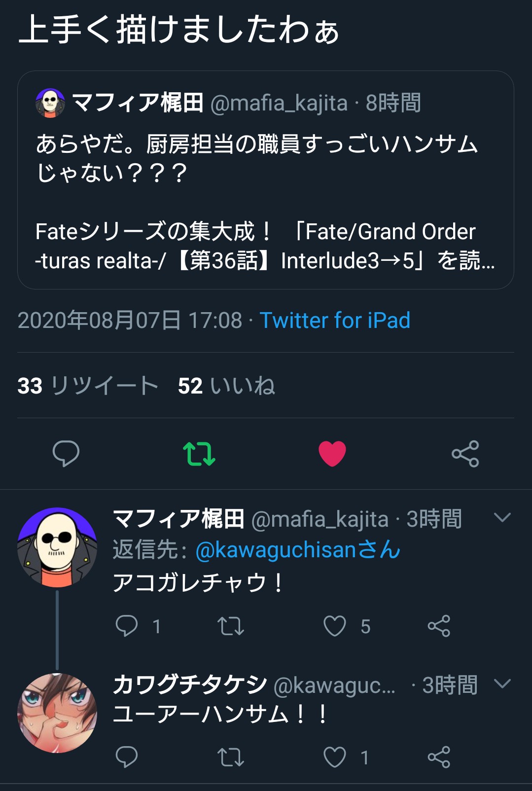View the 52 likes list
The width and height of the screenshot is (532, 791).
[226, 386]
